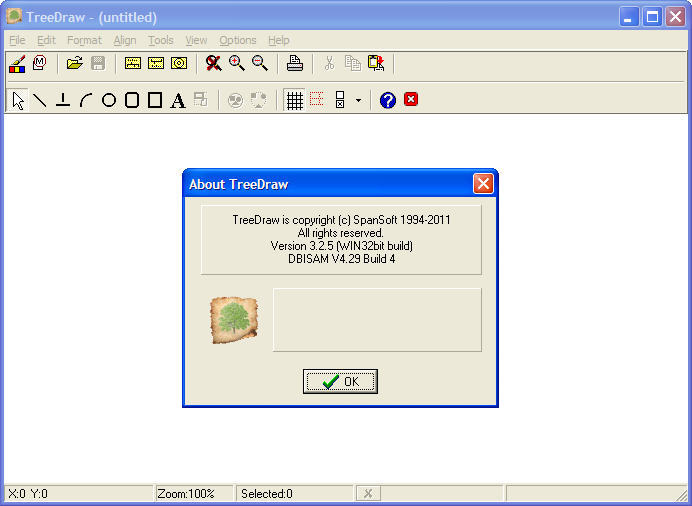This screenshot has height=506, width=692.
Task: Open the Tools menu
Action: 161,40
